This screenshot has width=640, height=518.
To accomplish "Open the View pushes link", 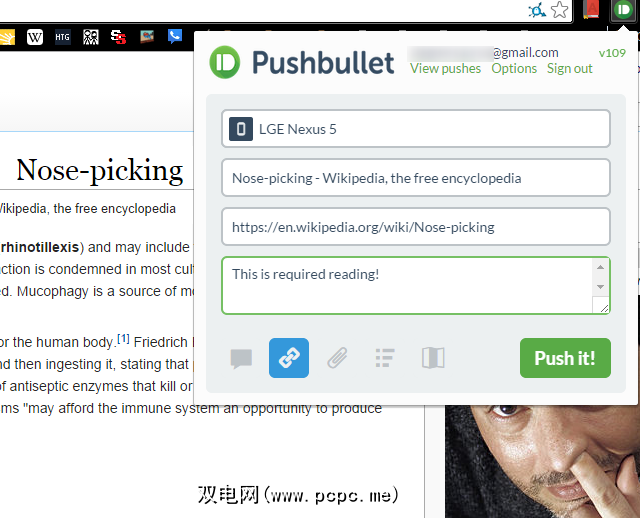I will coord(445,69).
